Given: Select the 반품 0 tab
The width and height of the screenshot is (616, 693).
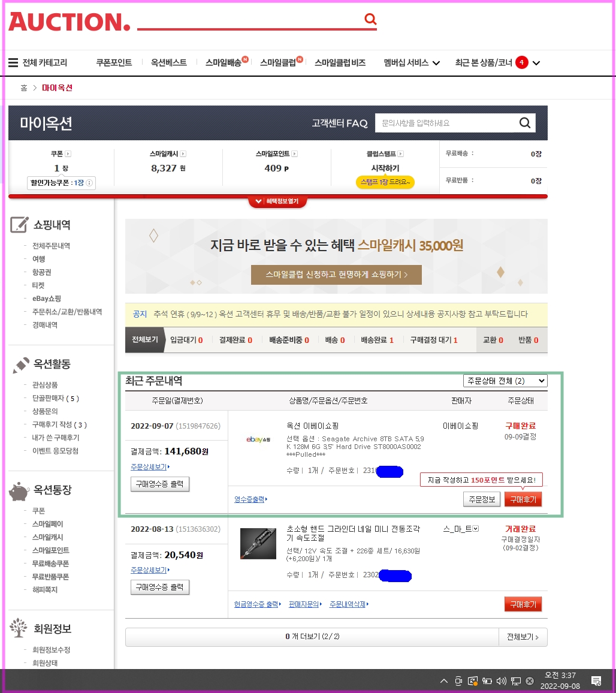Looking at the screenshot, I should tap(528, 340).
